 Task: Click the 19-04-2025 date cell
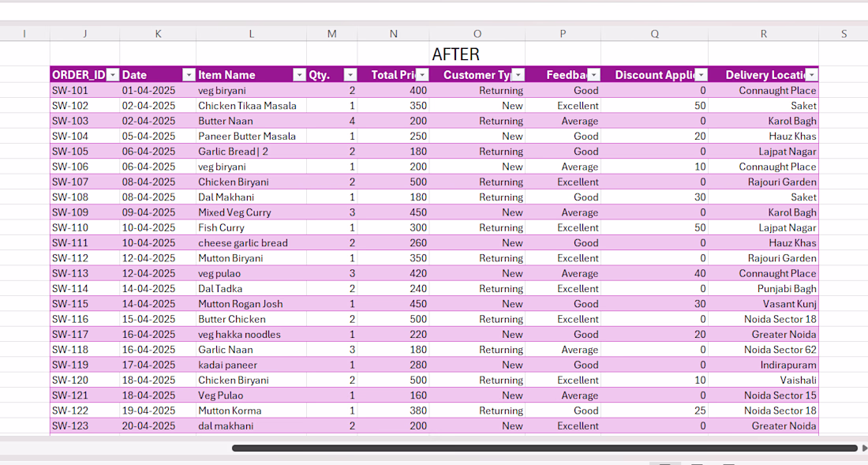[x=158, y=411]
